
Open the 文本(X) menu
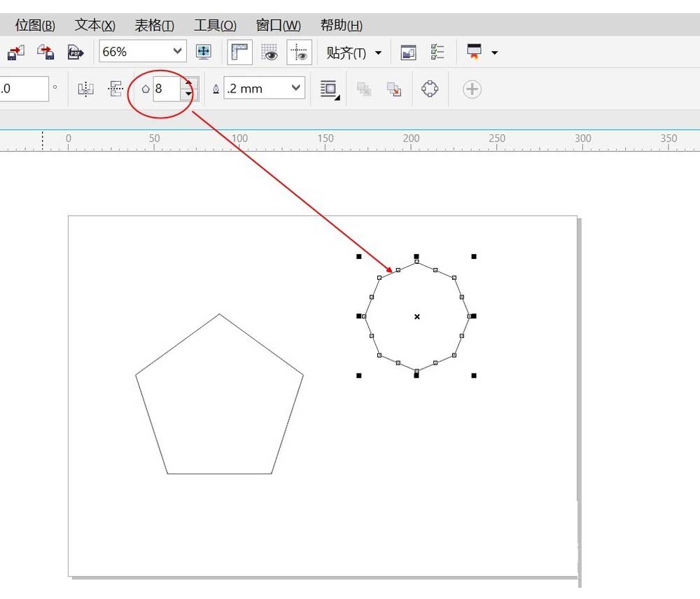pos(94,25)
